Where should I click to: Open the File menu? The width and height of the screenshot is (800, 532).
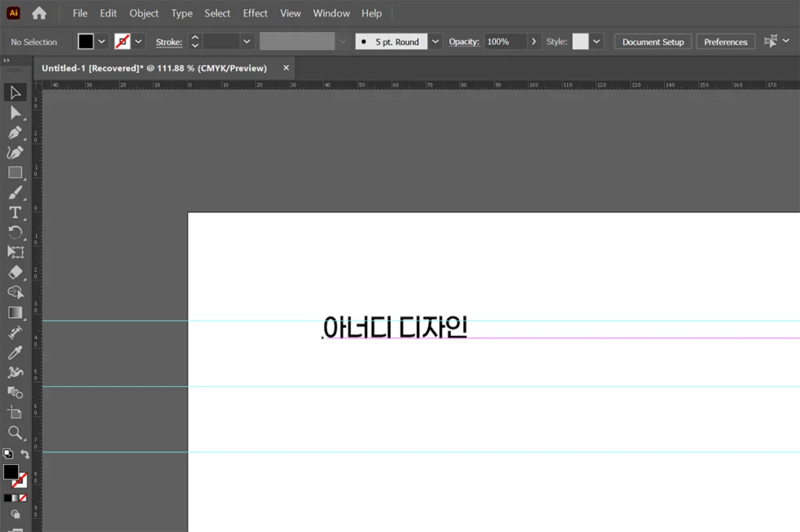pyautogui.click(x=80, y=13)
